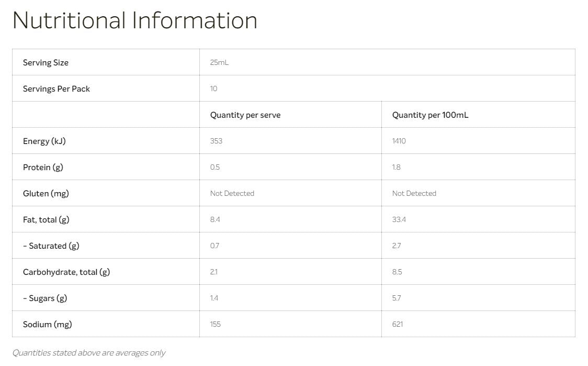Click the 33.4 fat per 100mL value
This screenshot has width=588, height=366.
coord(399,219)
